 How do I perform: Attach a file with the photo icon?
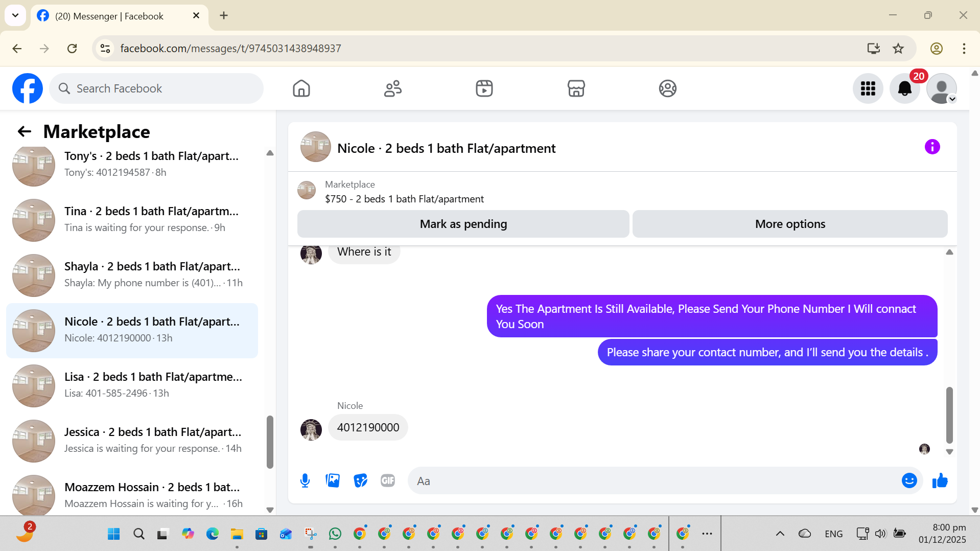point(333,480)
